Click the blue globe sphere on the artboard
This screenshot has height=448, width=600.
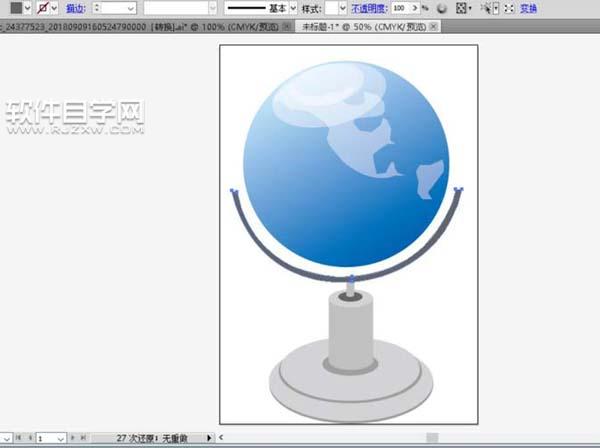click(346, 164)
